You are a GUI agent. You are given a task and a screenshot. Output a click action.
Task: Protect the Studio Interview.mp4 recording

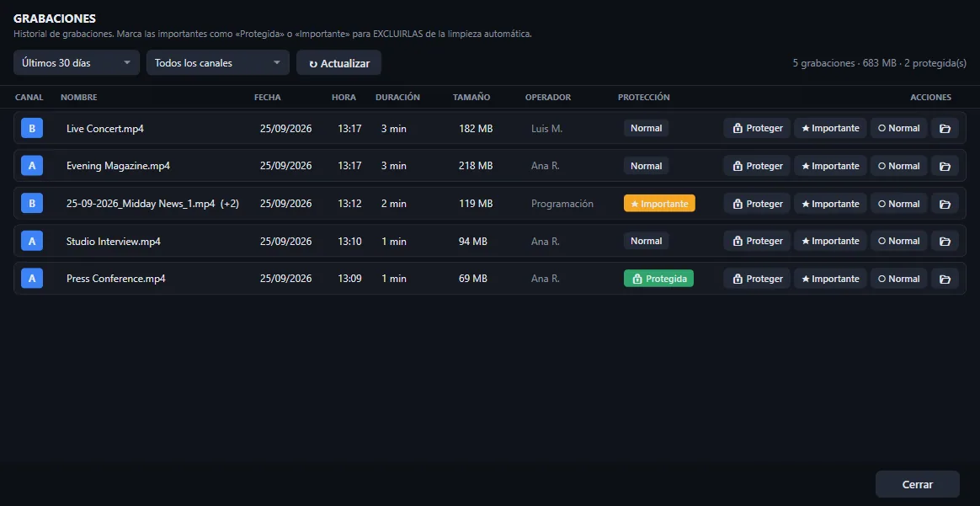(x=757, y=241)
